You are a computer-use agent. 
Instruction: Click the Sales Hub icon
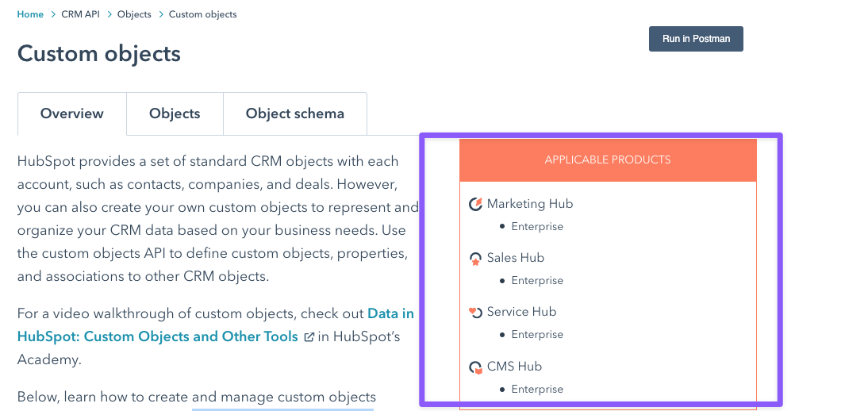[x=475, y=258]
